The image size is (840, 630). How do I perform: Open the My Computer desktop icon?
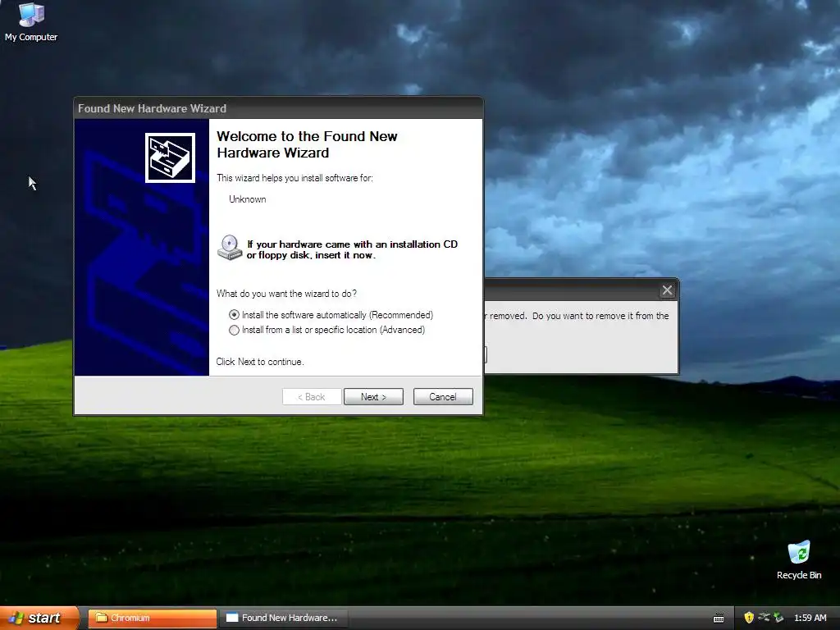pyautogui.click(x=31, y=21)
